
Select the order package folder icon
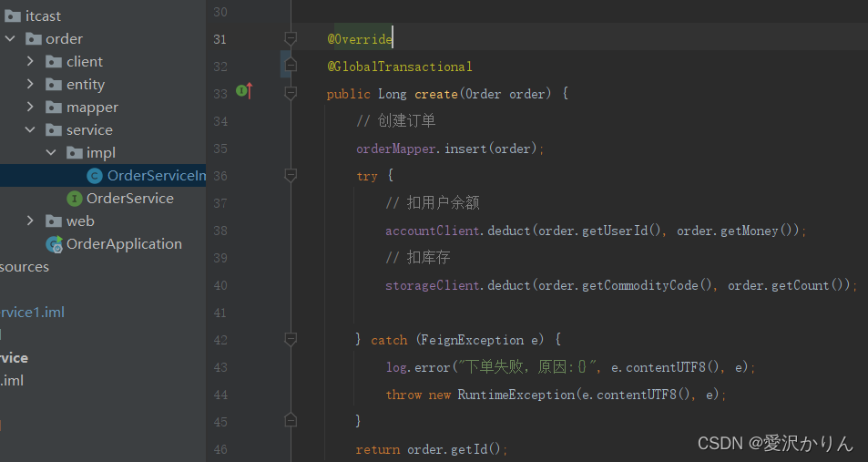[33, 39]
